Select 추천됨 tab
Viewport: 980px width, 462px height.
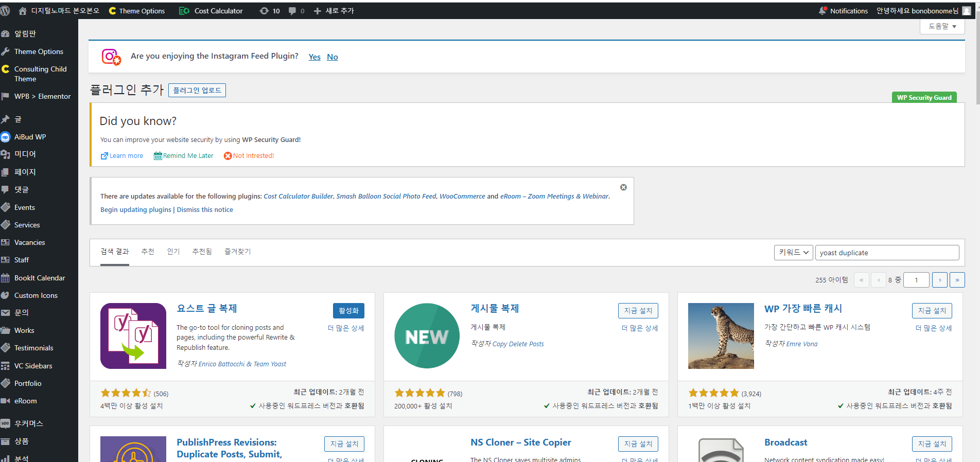pyautogui.click(x=202, y=252)
